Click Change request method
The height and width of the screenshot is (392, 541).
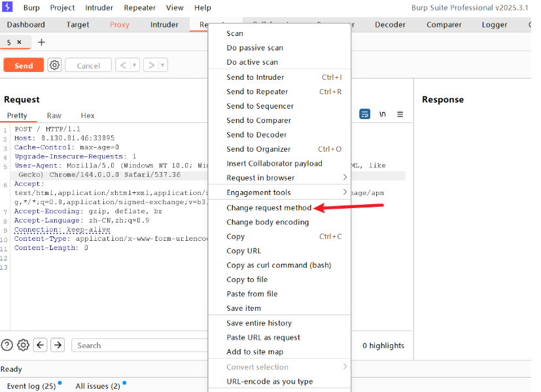(279, 207)
